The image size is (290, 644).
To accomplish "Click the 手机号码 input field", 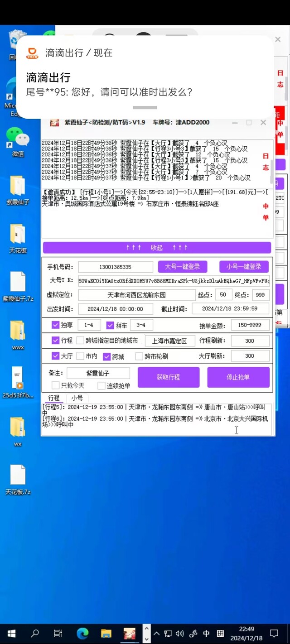I will click(x=115, y=267).
